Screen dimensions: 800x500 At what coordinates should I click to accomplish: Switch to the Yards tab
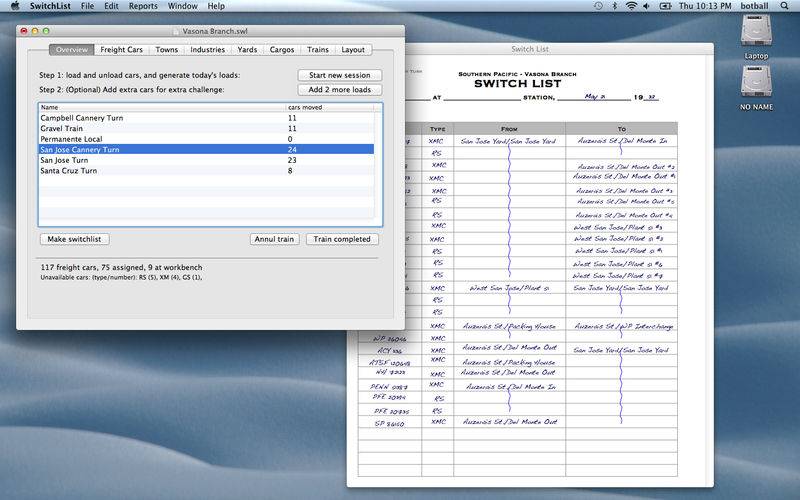[247, 49]
